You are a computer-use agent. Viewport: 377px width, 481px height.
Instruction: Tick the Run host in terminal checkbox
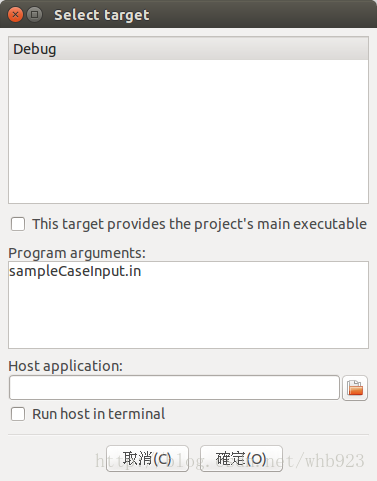(x=18, y=414)
